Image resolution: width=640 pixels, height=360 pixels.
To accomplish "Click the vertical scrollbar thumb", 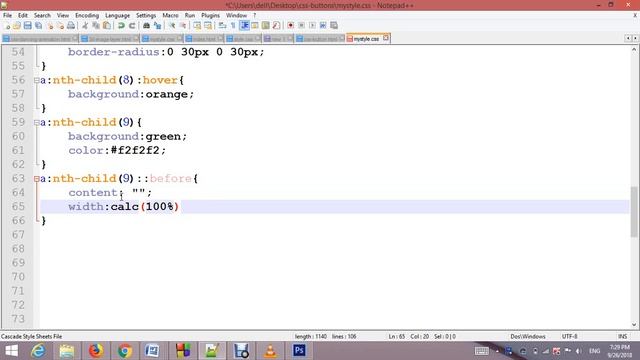I will click(634, 211).
